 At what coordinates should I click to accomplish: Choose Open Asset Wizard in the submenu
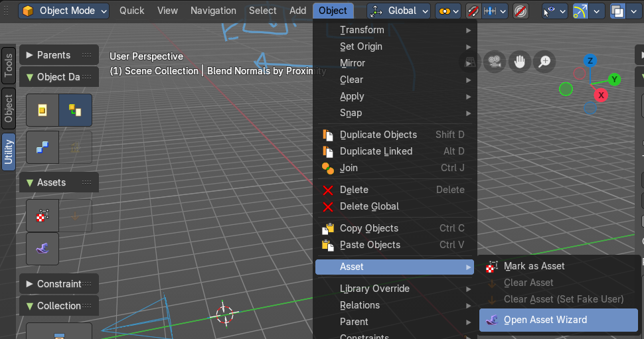(x=558, y=320)
